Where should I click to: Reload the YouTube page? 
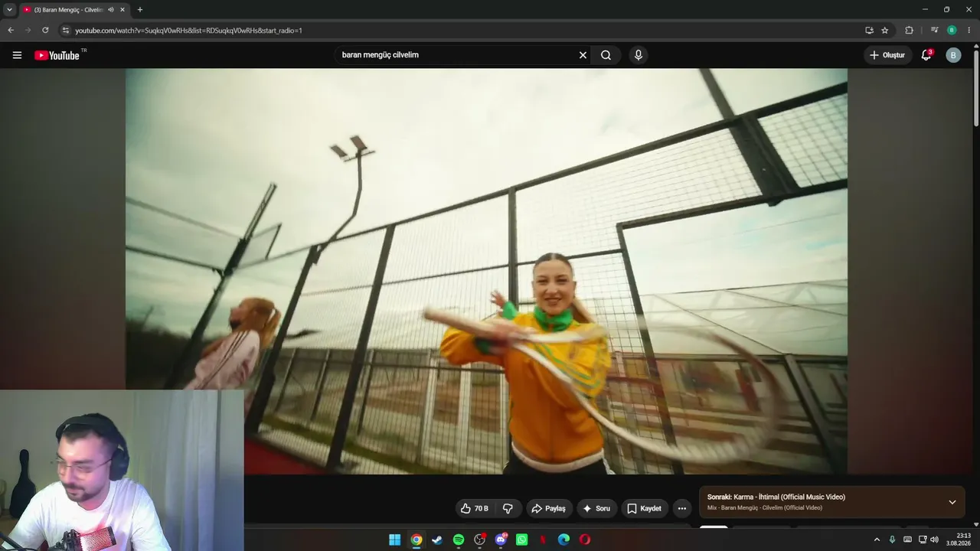pyautogui.click(x=45, y=31)
